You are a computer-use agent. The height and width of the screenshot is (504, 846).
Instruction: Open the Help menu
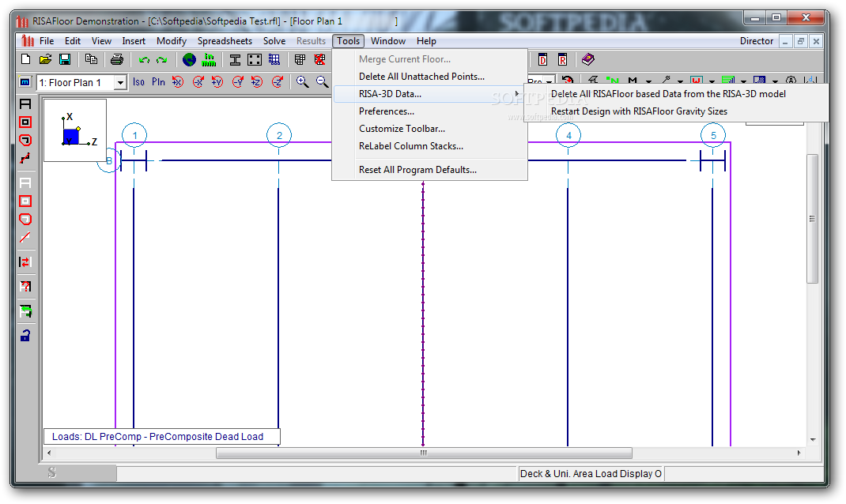click(426, 41)
